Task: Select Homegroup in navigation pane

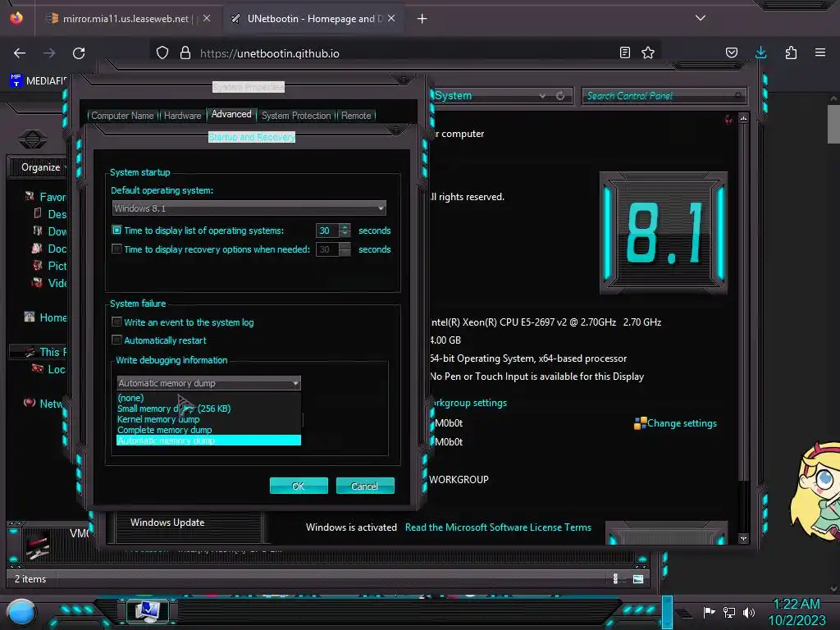Action: (x=46, y=317)
